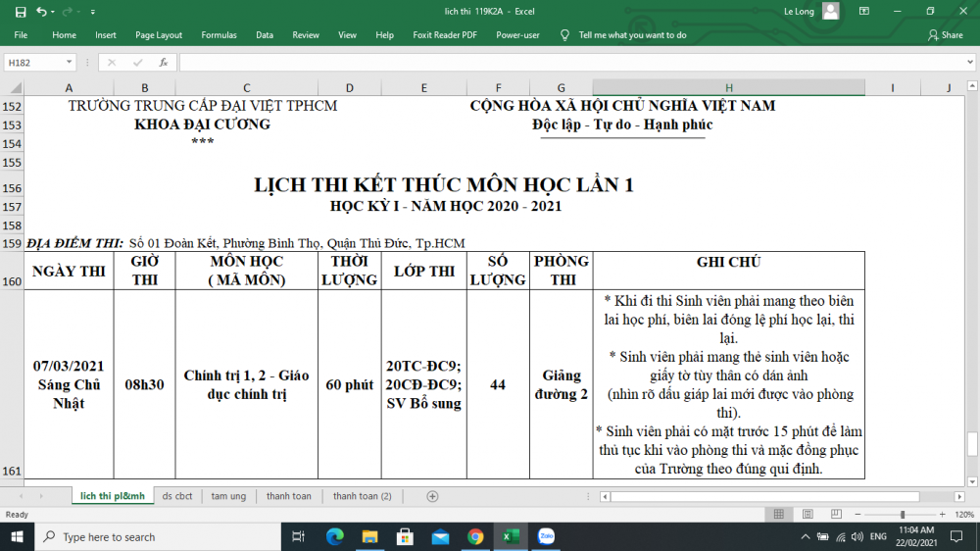Click the Share button
Screen dimensions: 980x551
click(x=945, y=35)
